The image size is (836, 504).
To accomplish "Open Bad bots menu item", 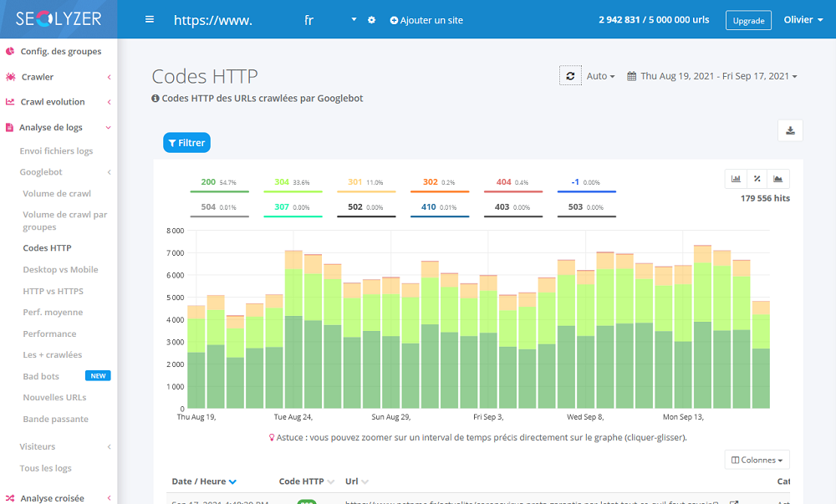I will 41,376.
